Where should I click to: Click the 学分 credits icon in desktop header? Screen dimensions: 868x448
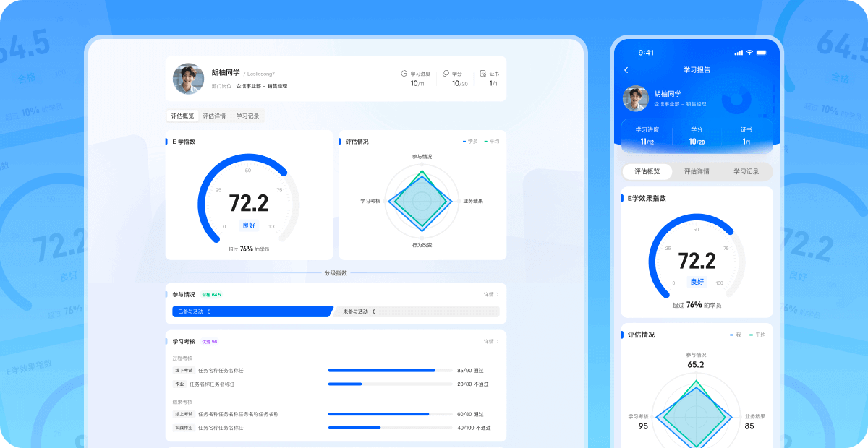click(446, 74)
